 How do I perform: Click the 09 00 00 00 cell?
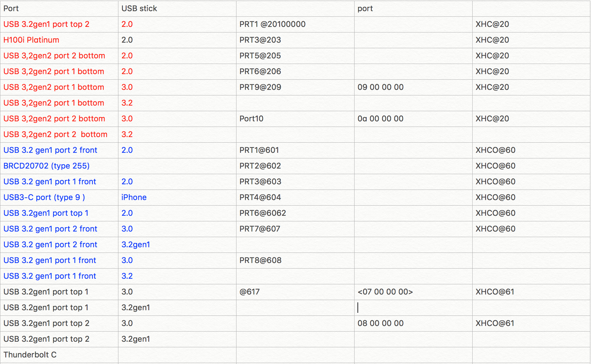[380, 87]
